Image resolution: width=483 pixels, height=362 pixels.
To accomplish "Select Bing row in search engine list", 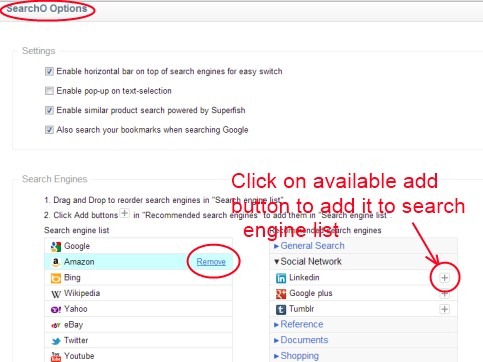I will click(138, 278).
